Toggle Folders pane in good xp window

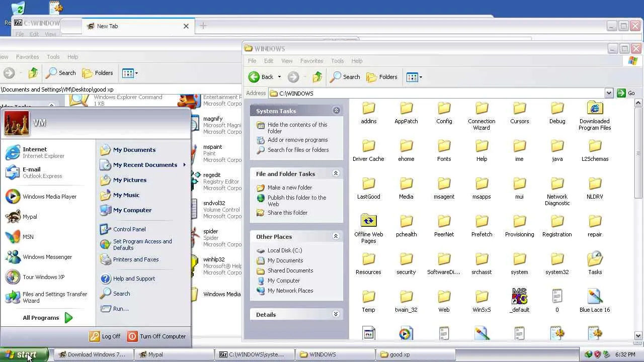tap(98, 73)
